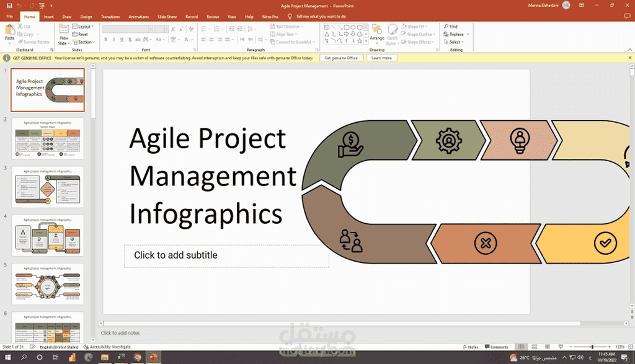
Task: Toggle Notes pane in status bar
Action: (471, 347)
